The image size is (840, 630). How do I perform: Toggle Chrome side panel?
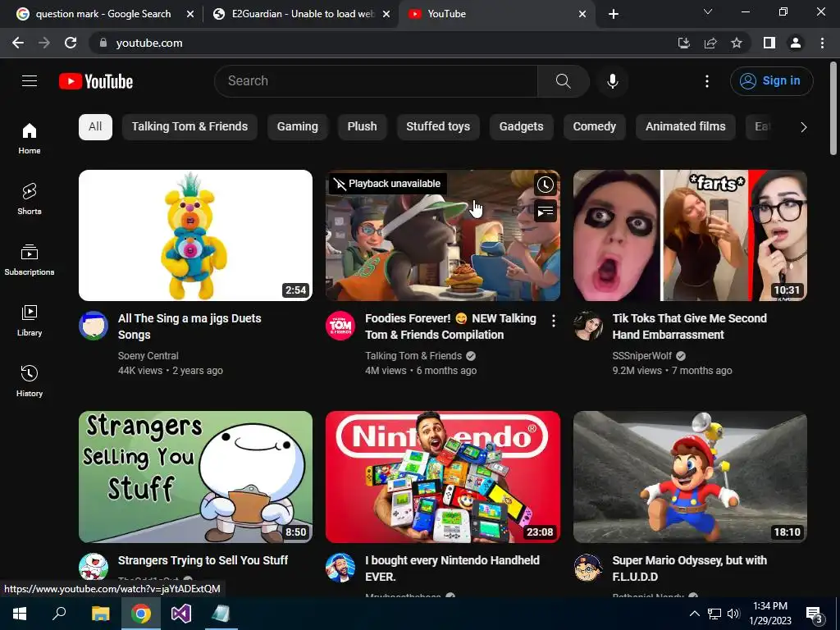(769, 43)
